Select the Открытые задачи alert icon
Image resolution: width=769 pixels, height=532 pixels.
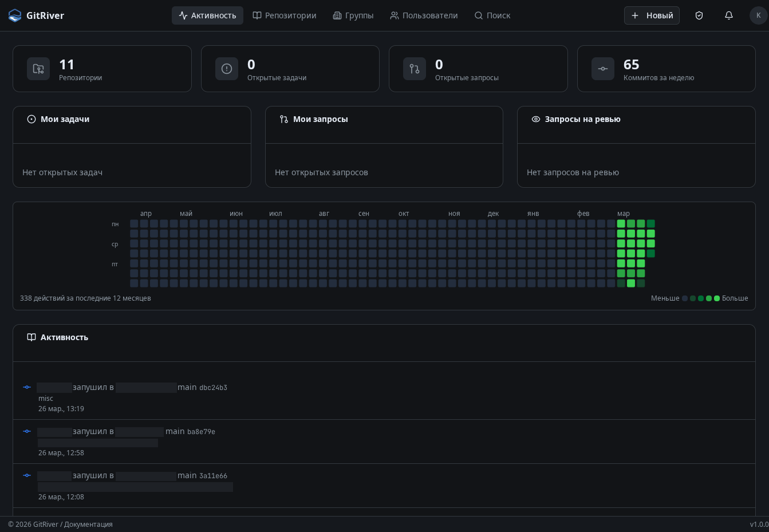[227, 69]
